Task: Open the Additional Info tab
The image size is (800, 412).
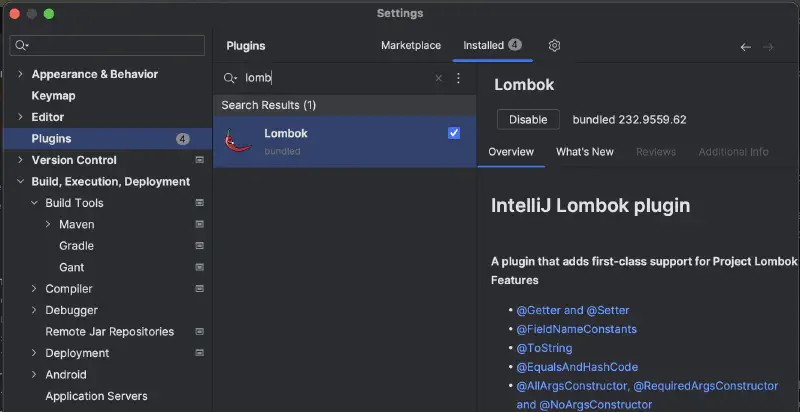Action: click(x=733, y=152)
